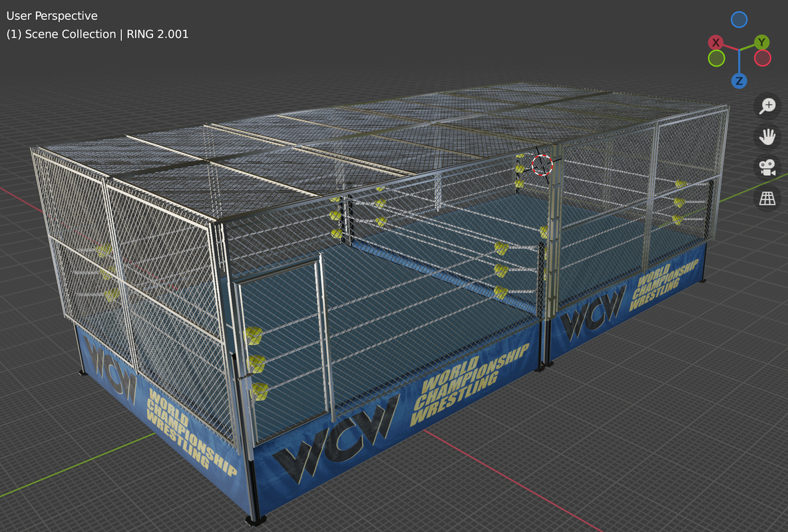Screen dimensions: 788x532
Task: Click the green Y axis gizmo handle
Action: coord(762,42)
